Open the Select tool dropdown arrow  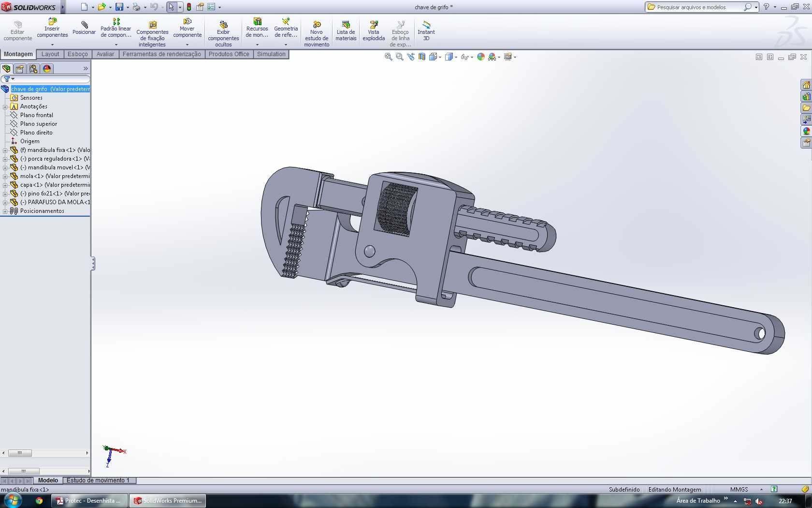click(180, 7)
